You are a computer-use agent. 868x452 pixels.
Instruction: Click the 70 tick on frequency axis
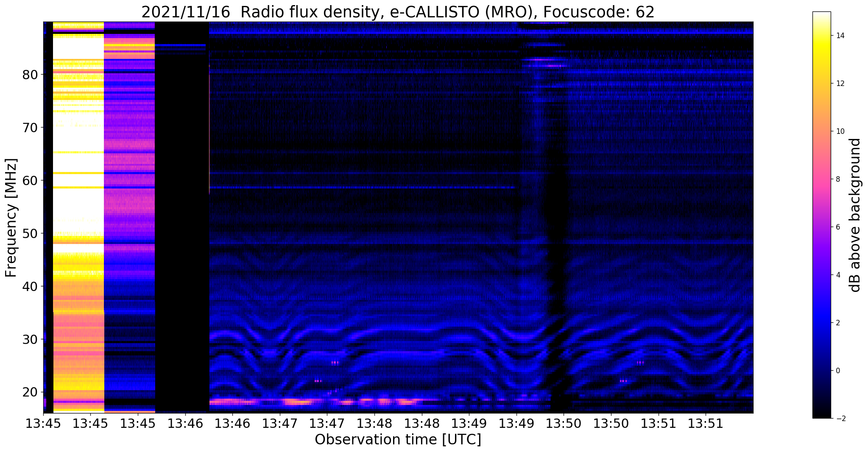31,128
